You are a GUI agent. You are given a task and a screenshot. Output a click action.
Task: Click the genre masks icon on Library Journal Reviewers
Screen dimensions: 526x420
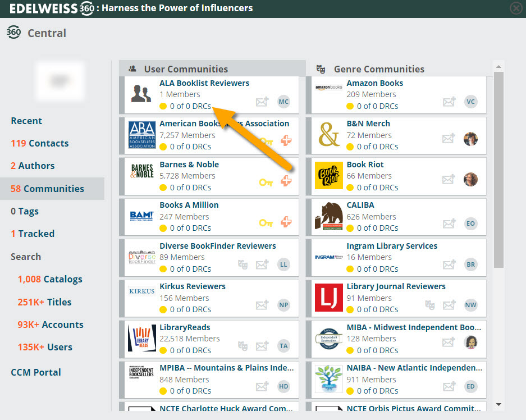[x=429, y=305]
